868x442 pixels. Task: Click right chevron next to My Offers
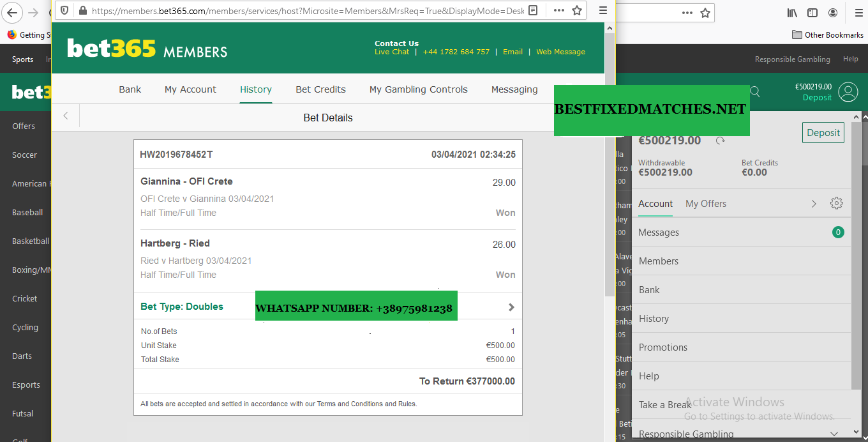coord(814,204)
